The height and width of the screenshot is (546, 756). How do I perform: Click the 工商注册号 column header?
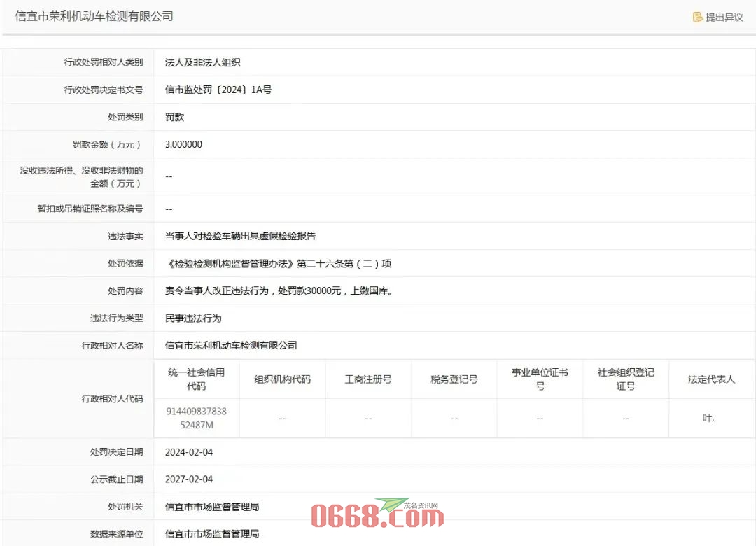click(x=368, y=379)
